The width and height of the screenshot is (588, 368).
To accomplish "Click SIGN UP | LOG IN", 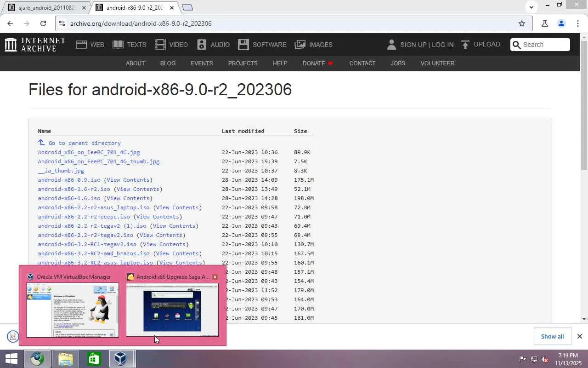I will [427, 45].
